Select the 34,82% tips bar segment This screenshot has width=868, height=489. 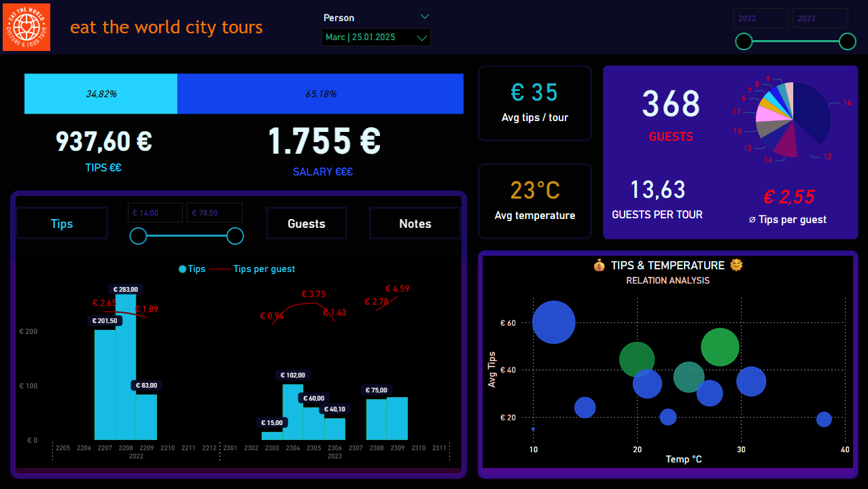pyautogui.click(x=101, y=94)
